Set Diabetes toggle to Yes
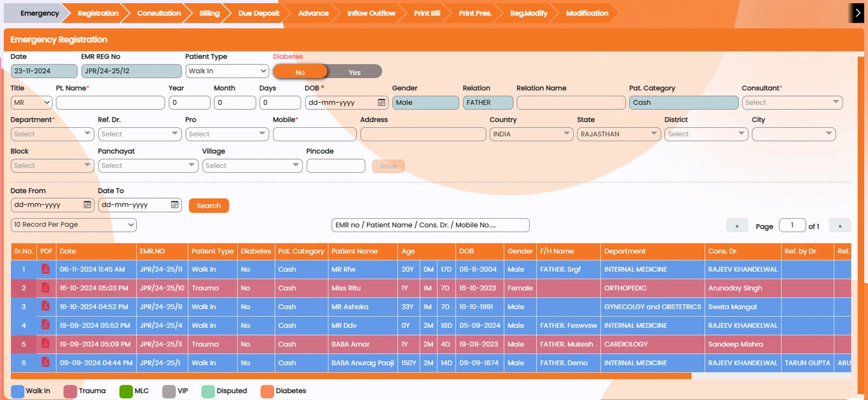Screen dimensions: 868x400 coord(354,72)
